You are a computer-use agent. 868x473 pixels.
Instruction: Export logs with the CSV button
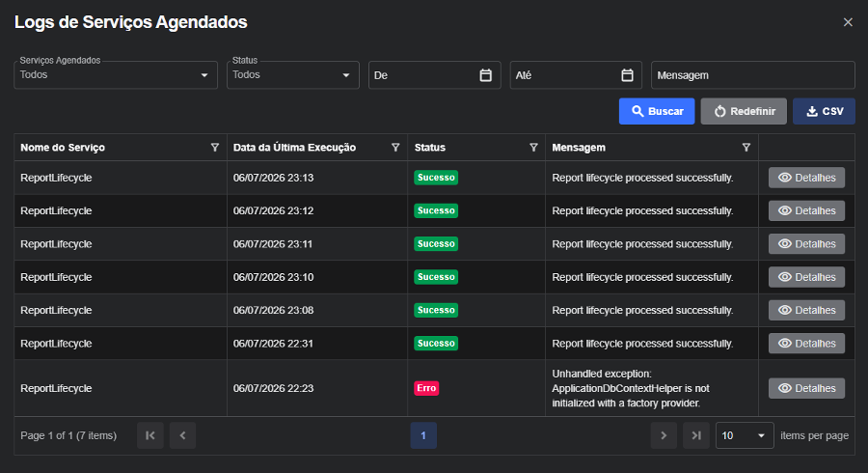pyautogui.click(x=824, y=111)
